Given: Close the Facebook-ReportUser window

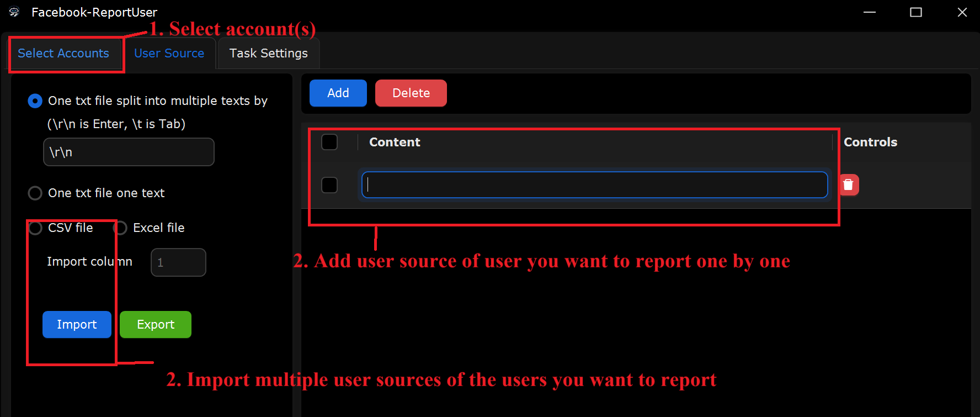Looking at the screenshot, I should point(962,12).
